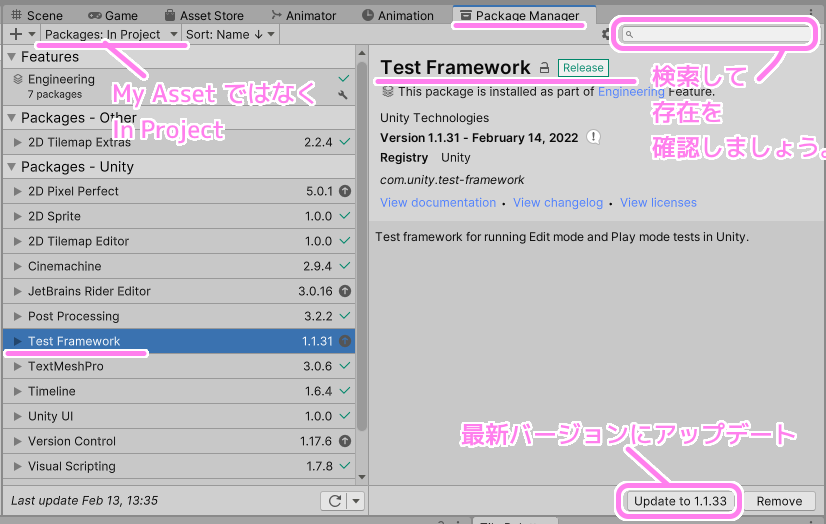826x524 pixels.
Task: Collapse the Features section
Action: (12, 56)
